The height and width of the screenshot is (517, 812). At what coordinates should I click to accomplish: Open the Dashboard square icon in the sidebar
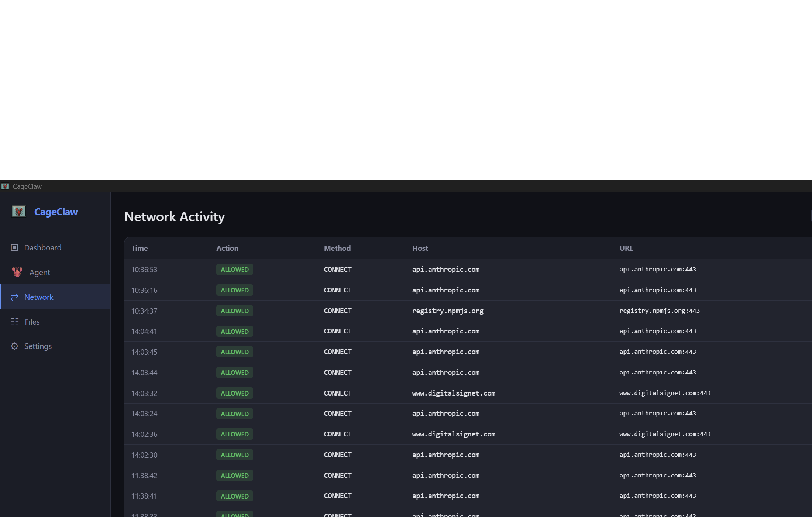[x=15, y=247]
